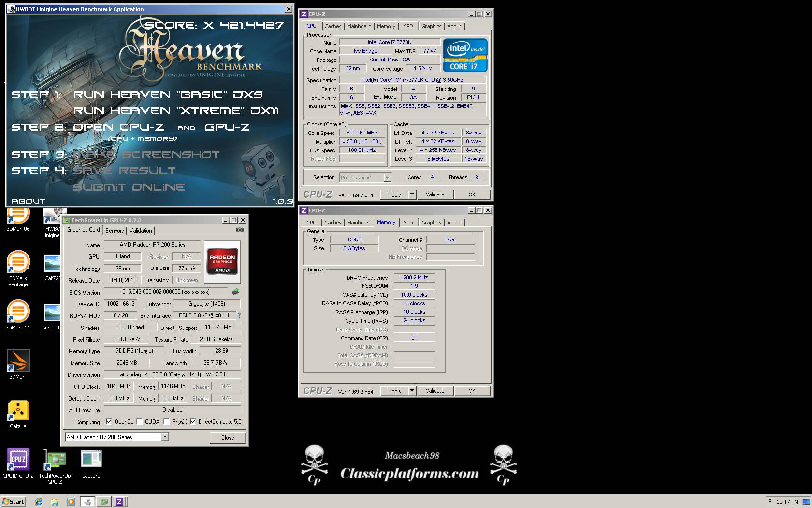
Task: Click the Driver Version field in GPU-Z
Action: (x=173, y=374)
